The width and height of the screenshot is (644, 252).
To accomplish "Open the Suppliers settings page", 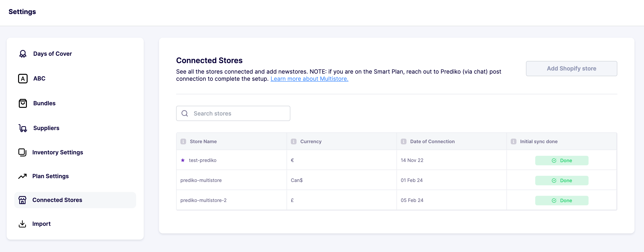I will 46,128.
